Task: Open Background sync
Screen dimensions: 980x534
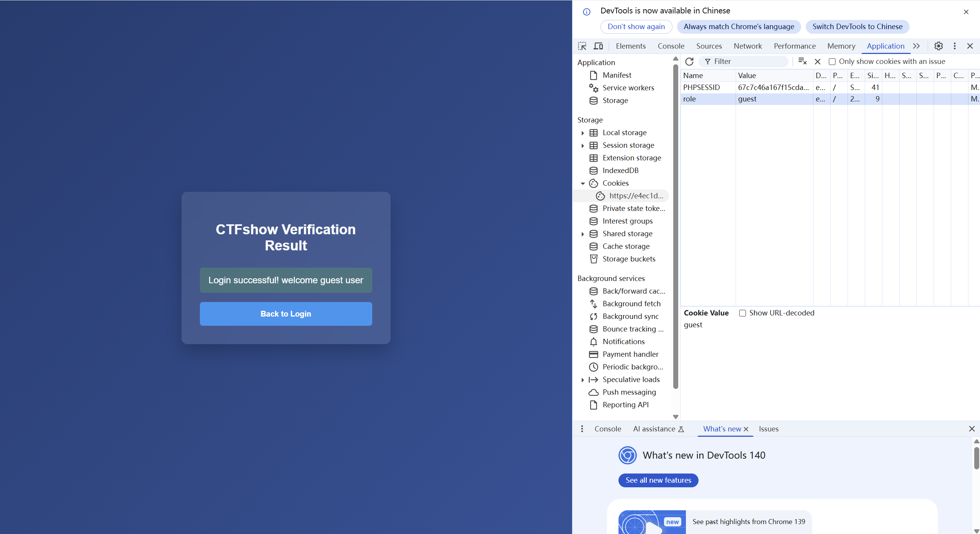Action: (630, 317)
